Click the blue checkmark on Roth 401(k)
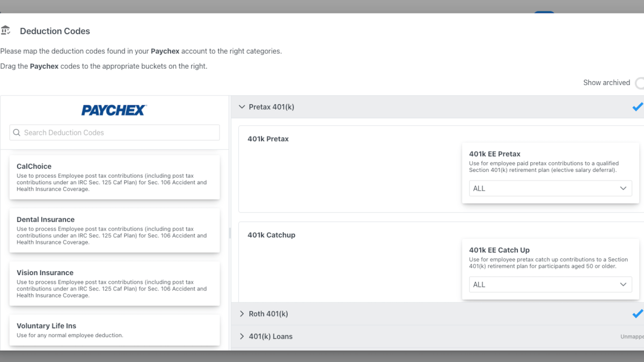 (x=637, y=314)
